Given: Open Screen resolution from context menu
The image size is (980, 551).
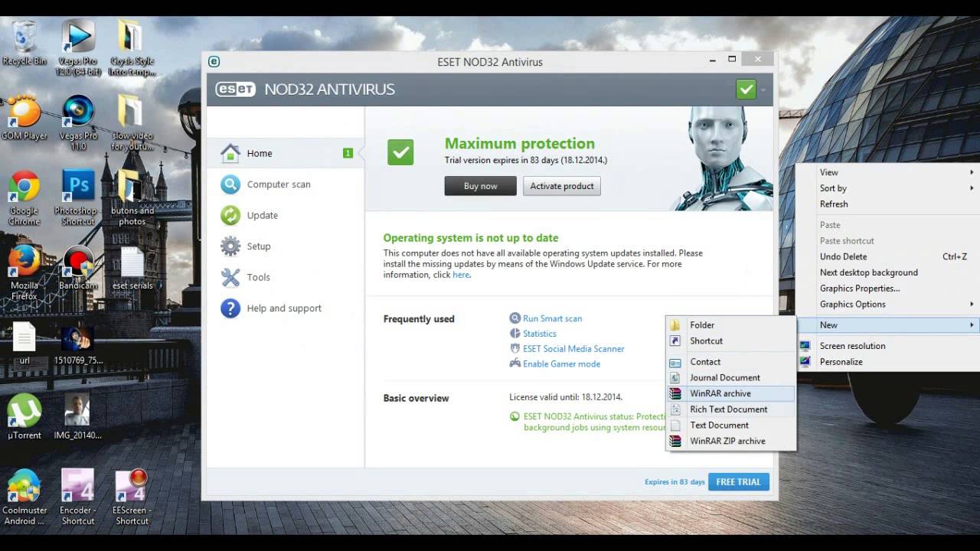Looking at the screenshot, I should [x=887, y=346].
